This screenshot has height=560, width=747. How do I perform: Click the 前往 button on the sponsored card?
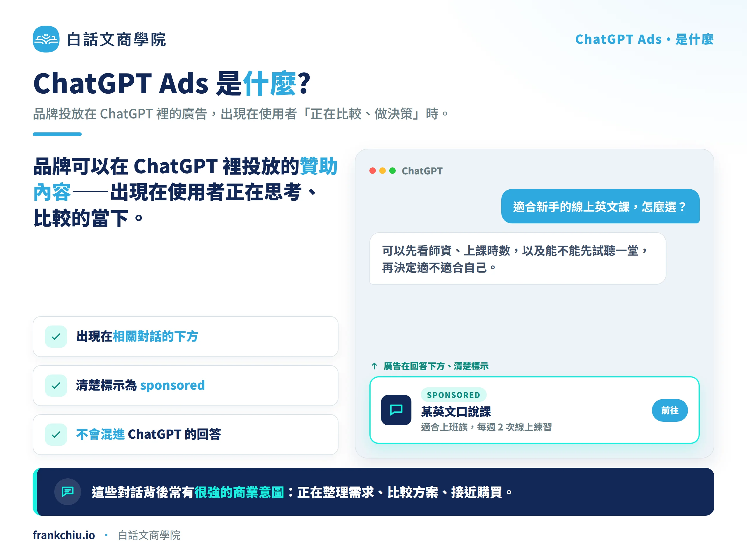click(670, 410)
